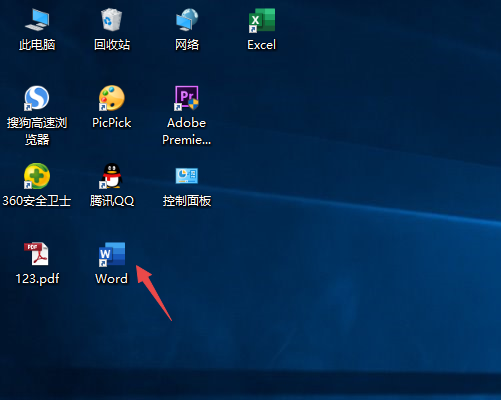Click the "Excel" label text
Screen dimensions: 501x400
[262, 45]
